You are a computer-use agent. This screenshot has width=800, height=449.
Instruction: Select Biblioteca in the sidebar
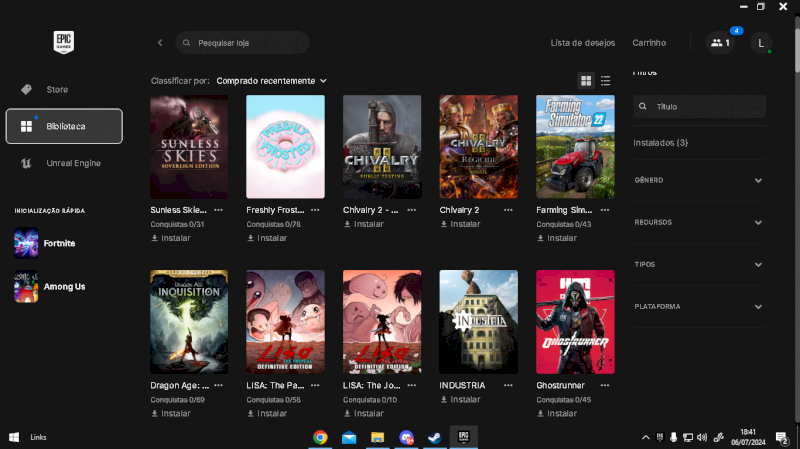pos(64,126)
